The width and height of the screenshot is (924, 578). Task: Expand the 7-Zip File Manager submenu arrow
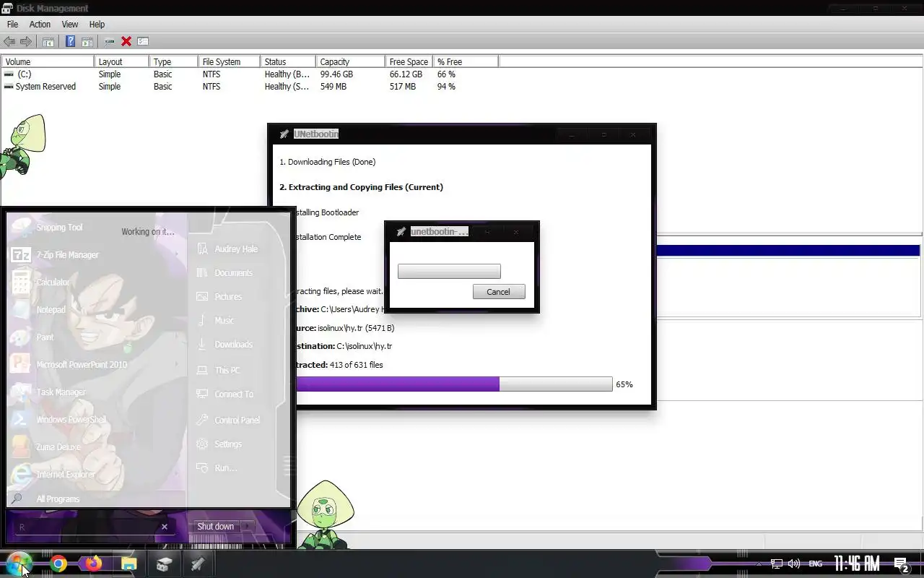[x=178, y=255]
